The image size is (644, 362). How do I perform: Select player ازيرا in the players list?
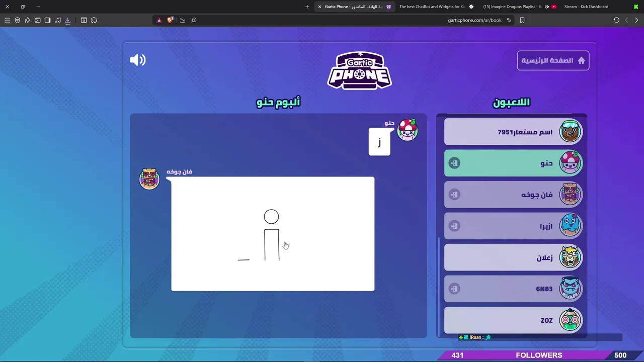click(513, 226)
